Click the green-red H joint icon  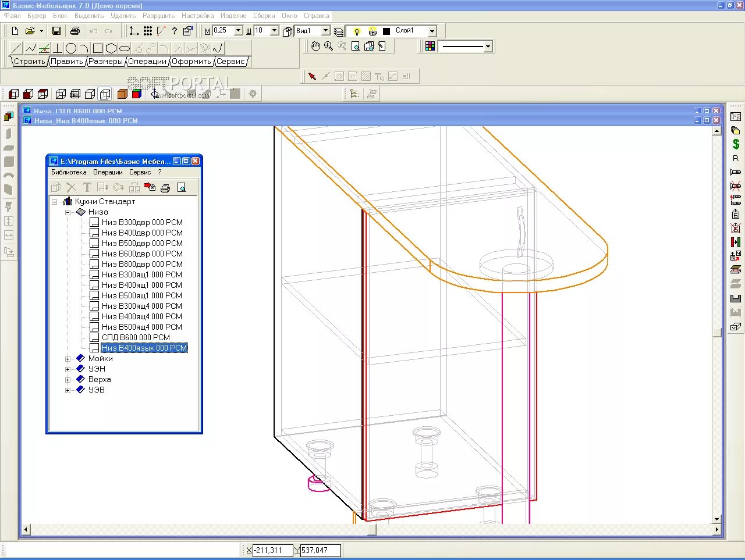[x=736, y=242]
